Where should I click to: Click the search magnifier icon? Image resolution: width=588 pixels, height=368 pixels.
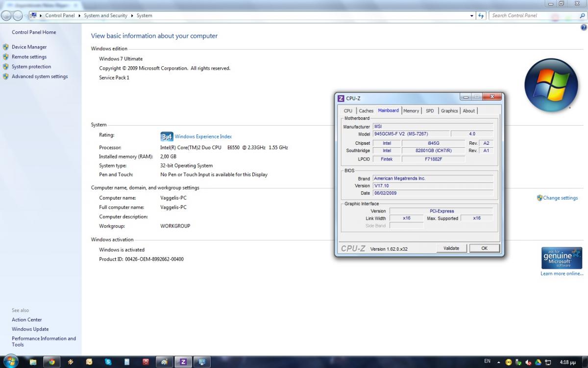coord(582,16)
